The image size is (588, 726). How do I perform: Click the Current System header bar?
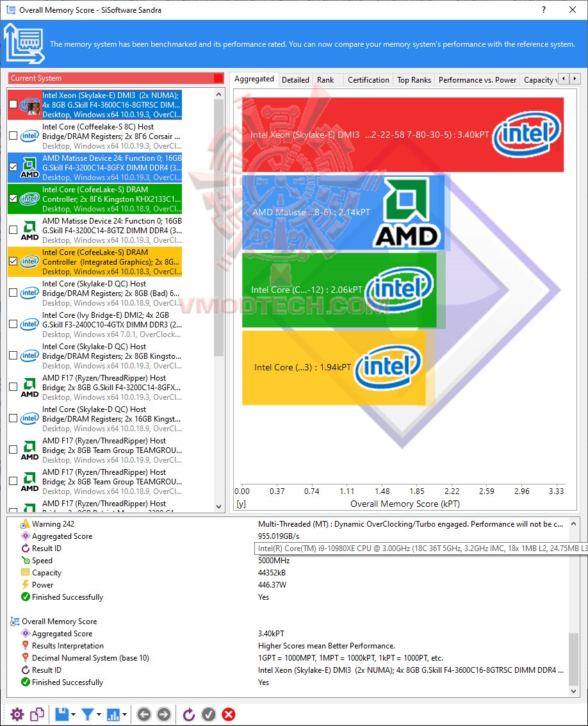tap(116, 78)
